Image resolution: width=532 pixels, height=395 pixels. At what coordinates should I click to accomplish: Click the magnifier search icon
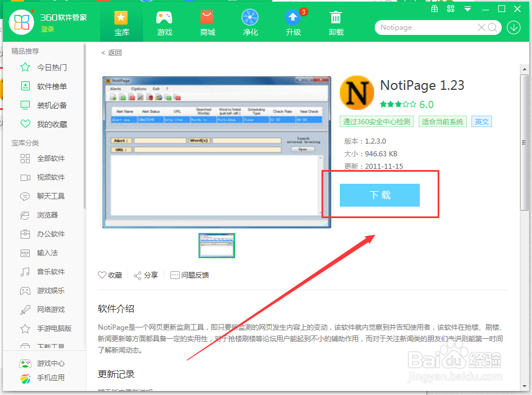coord(493,27)
